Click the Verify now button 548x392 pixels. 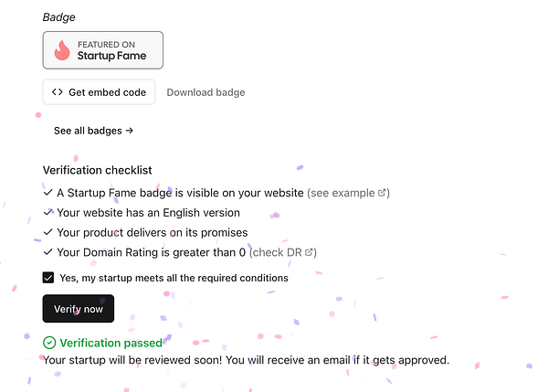79,309
